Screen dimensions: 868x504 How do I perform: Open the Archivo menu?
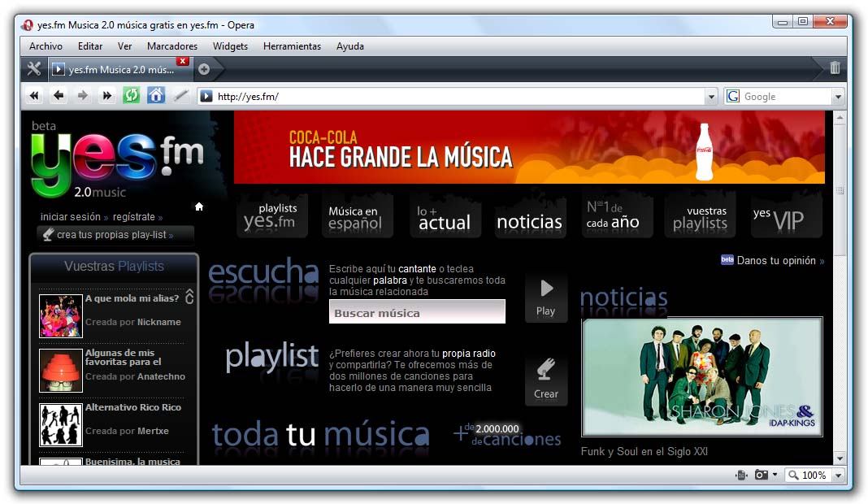point(46,46)
